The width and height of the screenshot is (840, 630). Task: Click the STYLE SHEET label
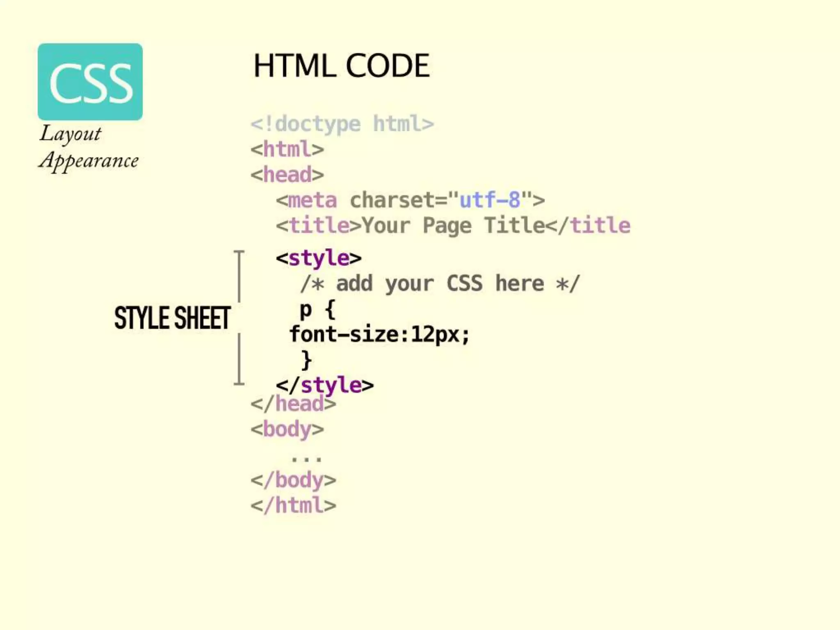(172, 318)
